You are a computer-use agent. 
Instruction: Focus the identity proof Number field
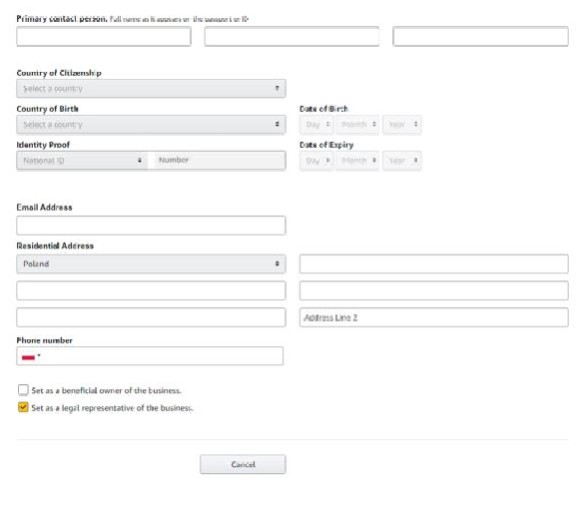coord(220,160)
